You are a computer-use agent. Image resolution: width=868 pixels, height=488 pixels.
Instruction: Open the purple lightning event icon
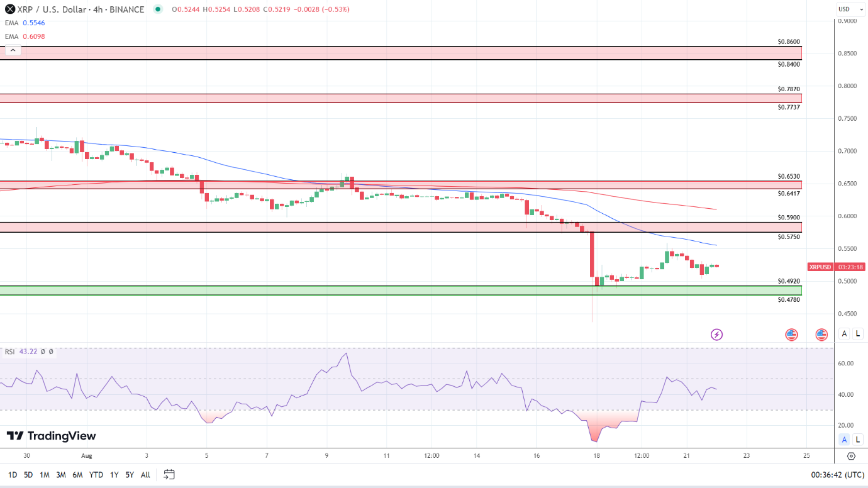(716, 335)
